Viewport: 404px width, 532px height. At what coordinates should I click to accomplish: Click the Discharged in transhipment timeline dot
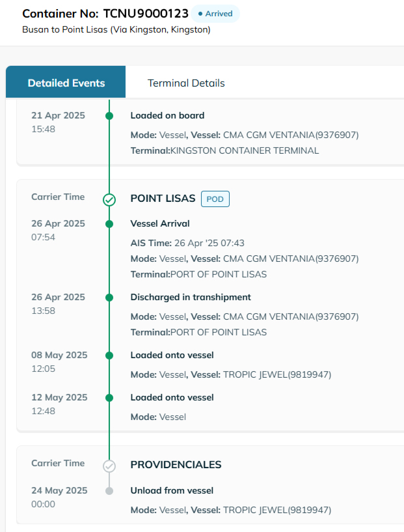coord(109,297)
